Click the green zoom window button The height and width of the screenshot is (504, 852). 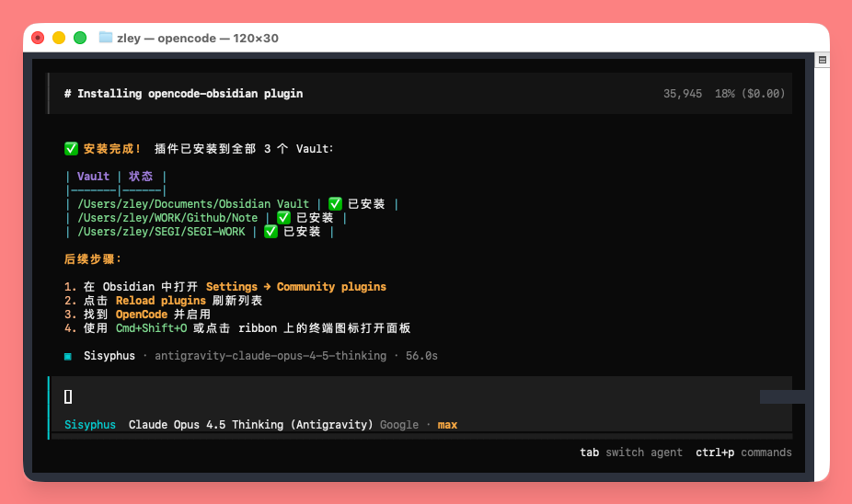(x=80, y=38)
